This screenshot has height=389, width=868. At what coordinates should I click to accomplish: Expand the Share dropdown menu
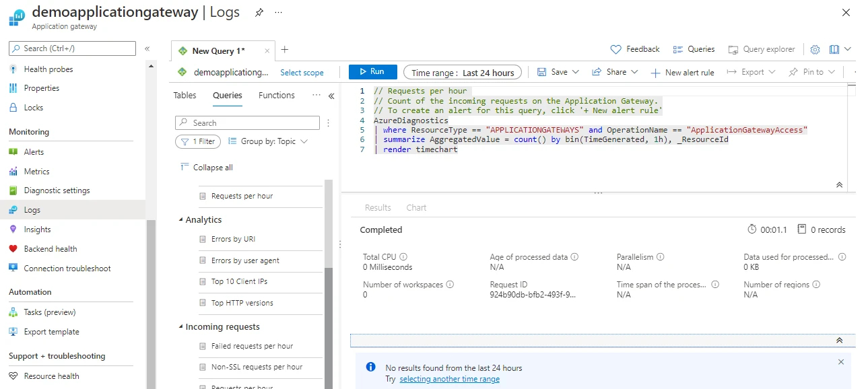[x=615, y=72]
